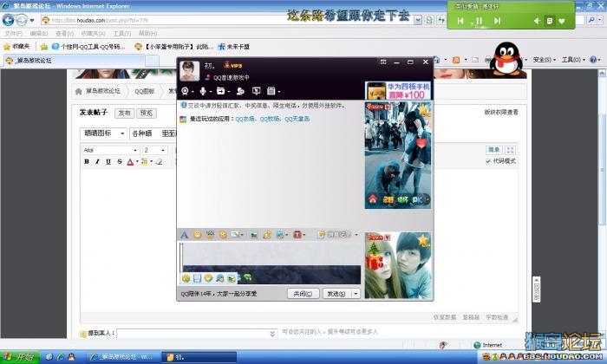Toggle underline formatting in the post editor
Screen dimensions: 607x364
[108, 162]
